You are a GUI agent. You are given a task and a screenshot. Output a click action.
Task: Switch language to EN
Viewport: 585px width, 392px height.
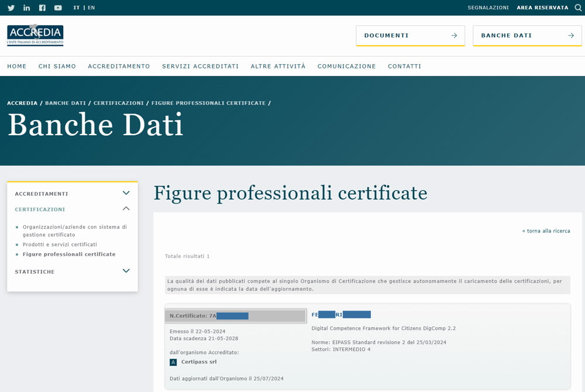[x=91, y=8]
